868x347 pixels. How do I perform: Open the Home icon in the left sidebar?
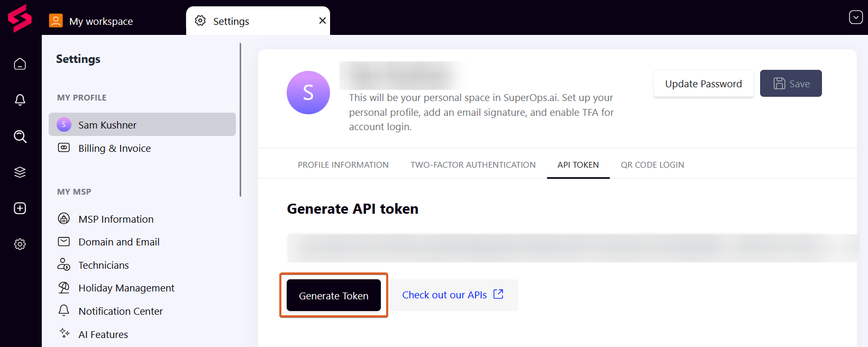point(20,63)
